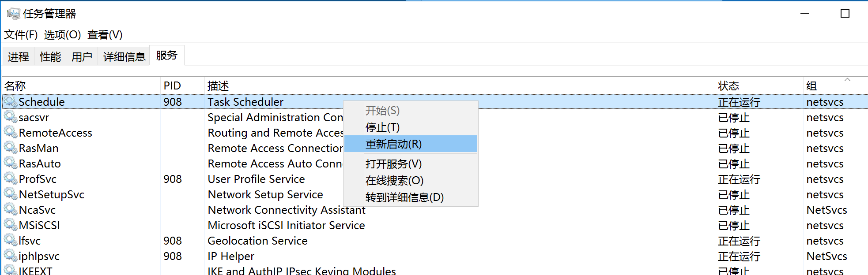Sort services by the 组 column header
Image resolution: width=868 pixels, height=275 pixels.
[811, 86]
